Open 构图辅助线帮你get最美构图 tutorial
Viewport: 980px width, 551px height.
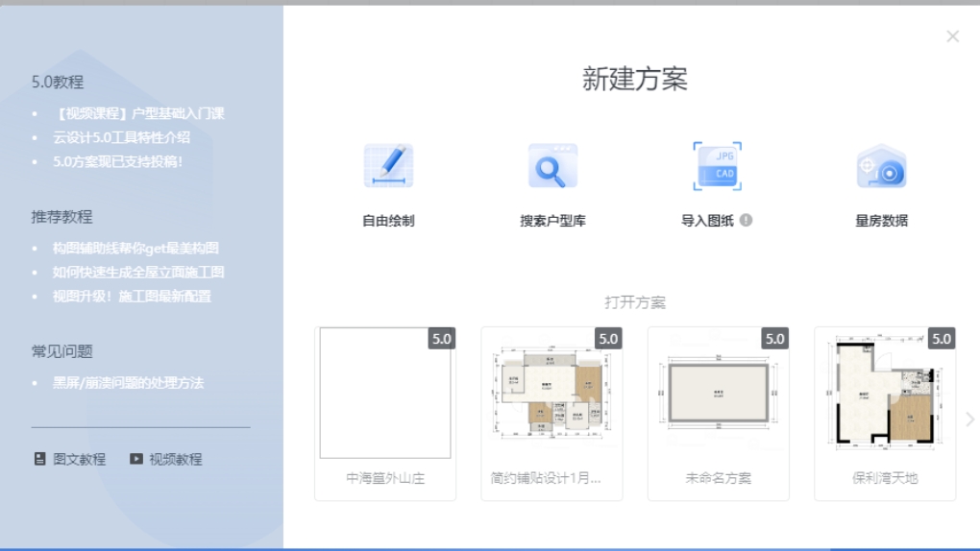point(135,248)
